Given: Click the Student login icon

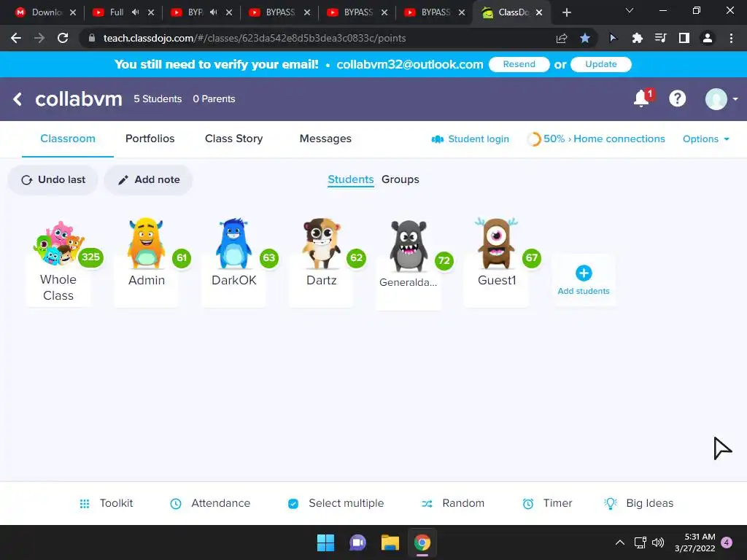Looking at the screenshot, I should click(438, 139).
